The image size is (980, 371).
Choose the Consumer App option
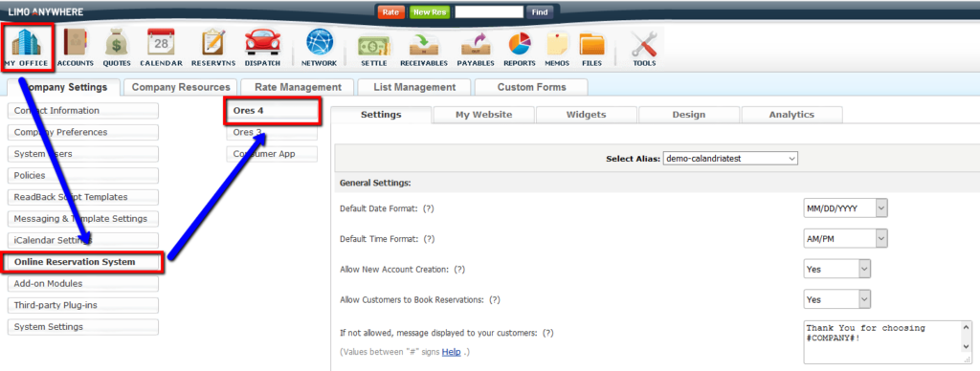(x=272, y=154)
